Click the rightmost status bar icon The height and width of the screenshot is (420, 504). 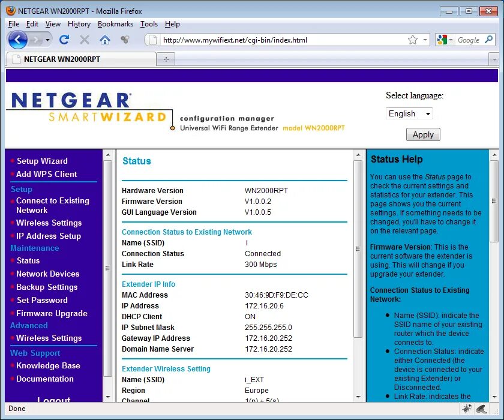[x=481, y=409]
